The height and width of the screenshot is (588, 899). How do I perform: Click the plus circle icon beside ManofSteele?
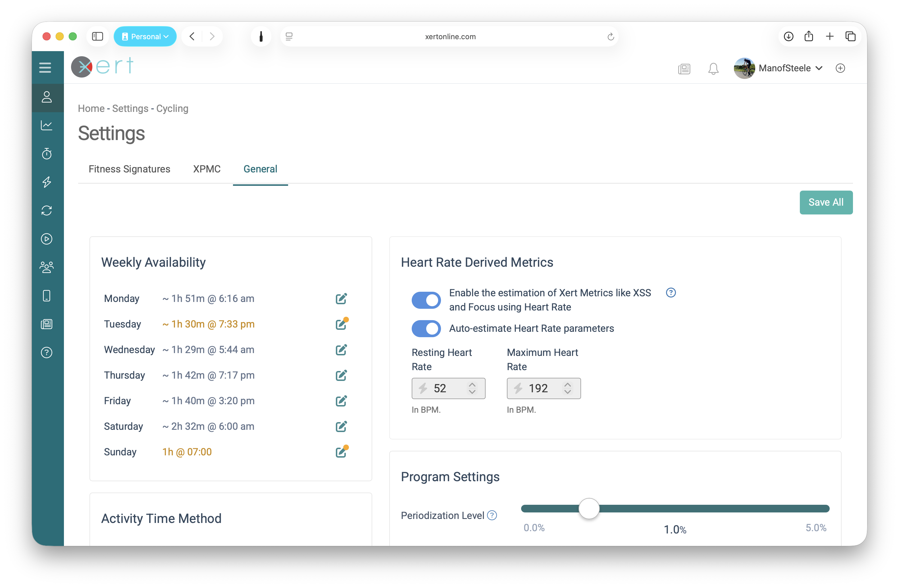point(840,68)
